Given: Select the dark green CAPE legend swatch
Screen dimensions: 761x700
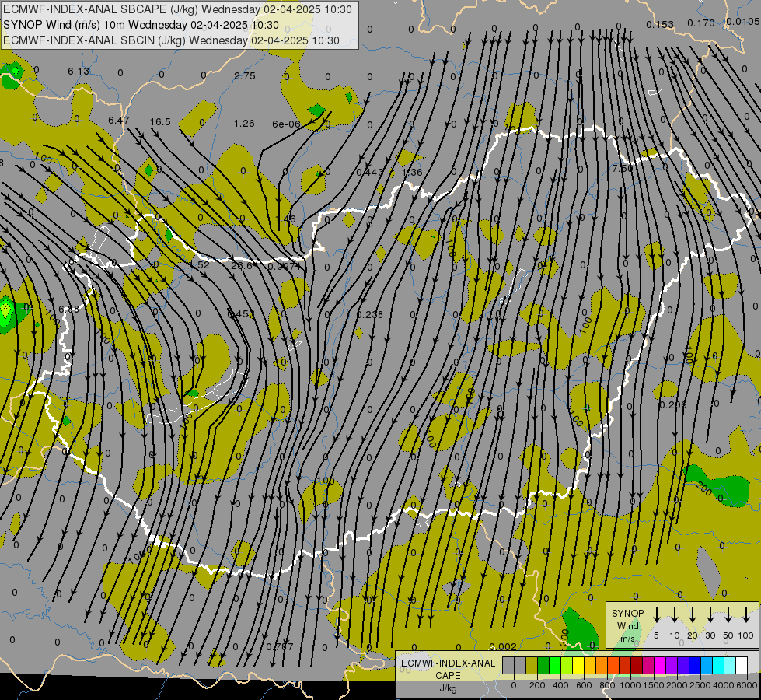Looking at the screenshot, I should tap(543, 666).
